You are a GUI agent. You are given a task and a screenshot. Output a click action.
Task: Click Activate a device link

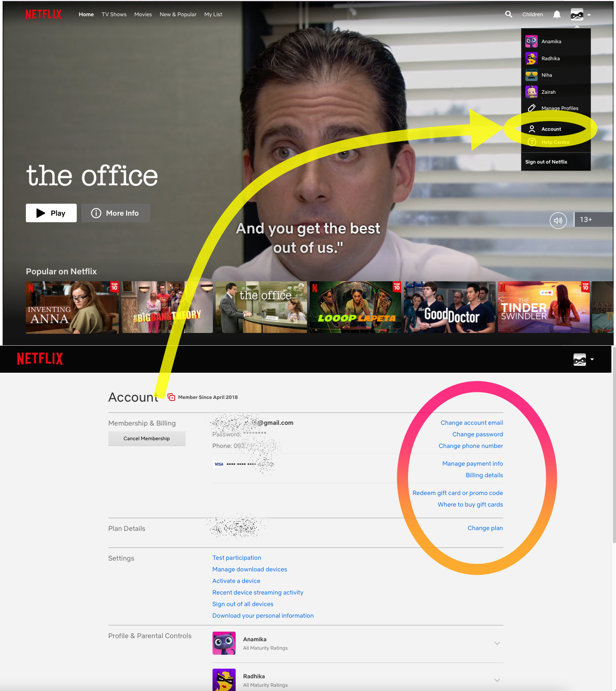point(236,581)
